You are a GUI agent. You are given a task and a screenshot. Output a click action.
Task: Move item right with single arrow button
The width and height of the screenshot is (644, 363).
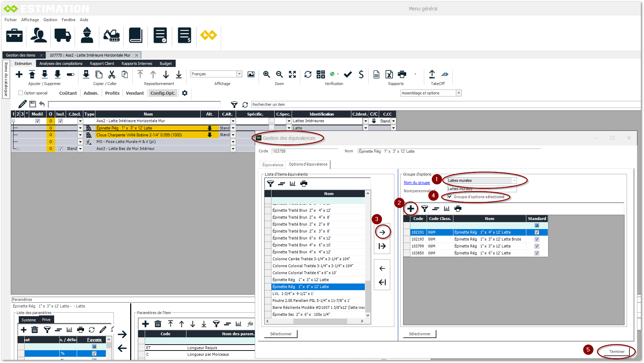coord(382,232)
